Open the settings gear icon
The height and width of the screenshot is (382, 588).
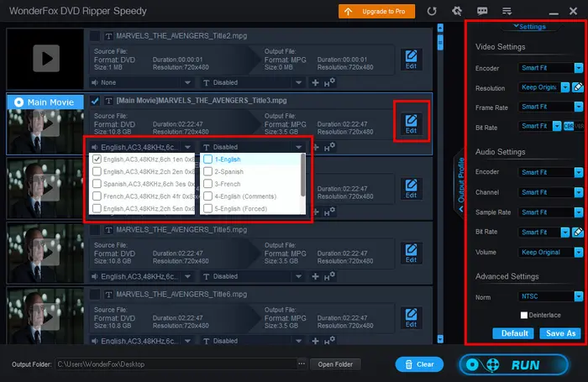click(x=457, y=11)
